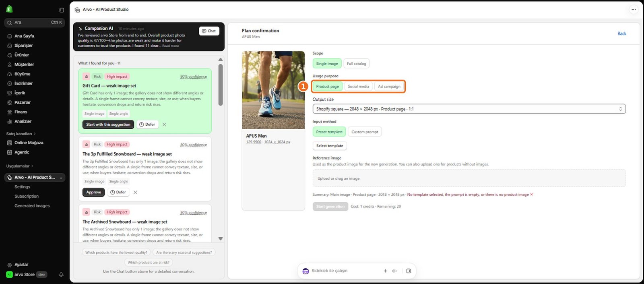Choose Social media as usage purpose
644x284 pixels.
pyautogui.click(x=358, y=87)
